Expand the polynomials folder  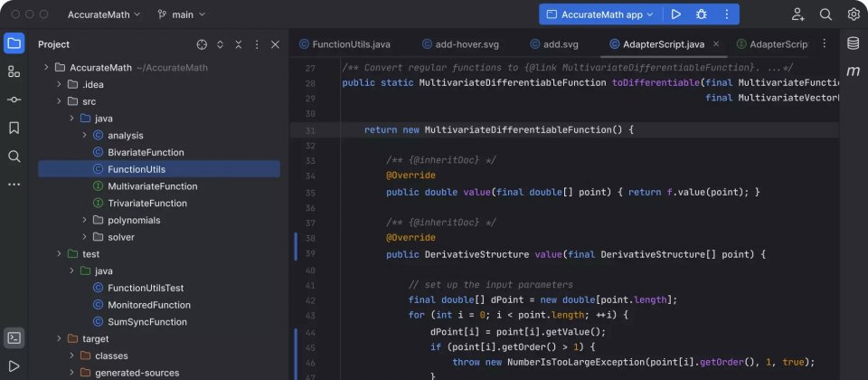coord(84,220)
